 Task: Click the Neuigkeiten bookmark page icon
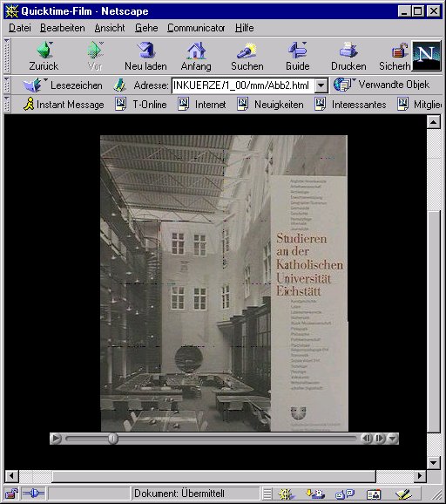coord(243,104)
